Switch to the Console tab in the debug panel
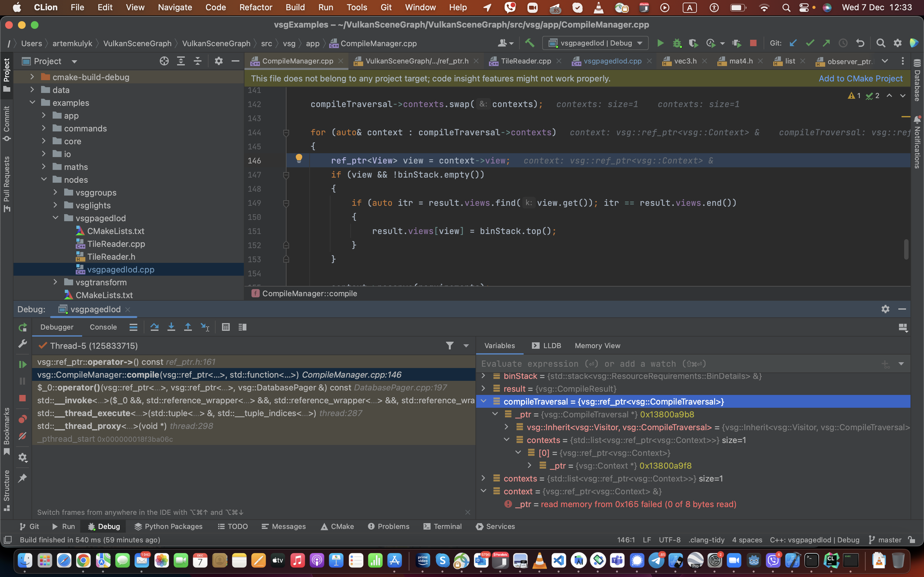The width and height of the screenshot is (924, 577). click(103, 327)
